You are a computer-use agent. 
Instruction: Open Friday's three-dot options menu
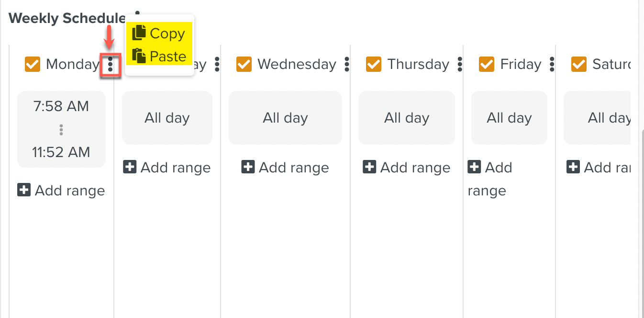[x=552, y=64]
